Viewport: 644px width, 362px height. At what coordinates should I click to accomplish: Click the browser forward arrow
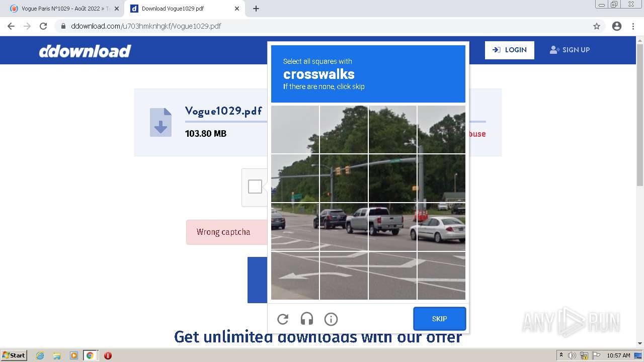pos(27,26)
